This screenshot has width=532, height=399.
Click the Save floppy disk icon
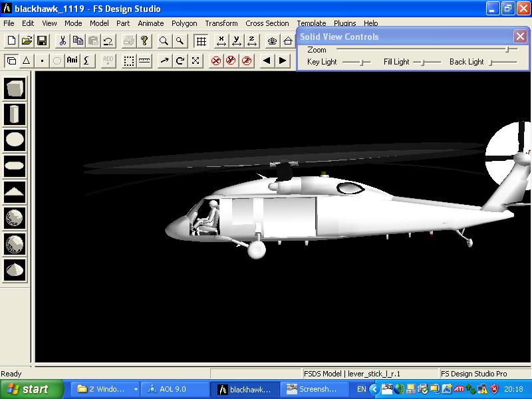pyautogui.click(x=42, y=41)
